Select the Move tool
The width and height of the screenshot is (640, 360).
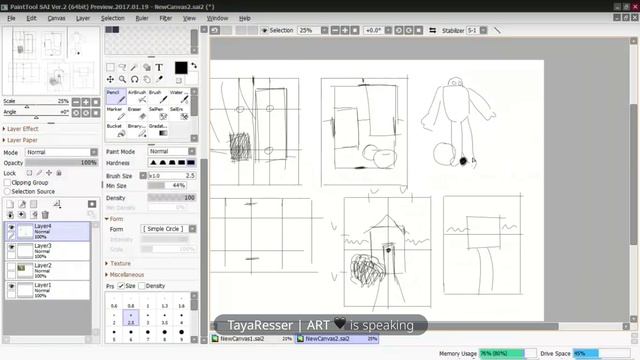click(x=110, y=79)
